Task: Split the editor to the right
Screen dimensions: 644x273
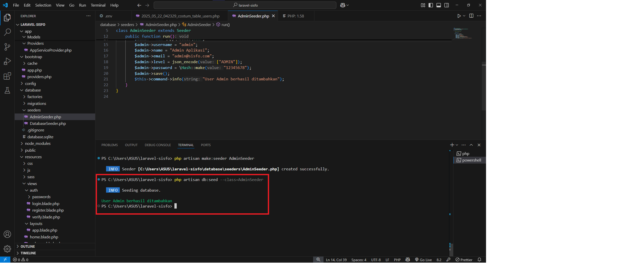Action: (x=471, y=16)
